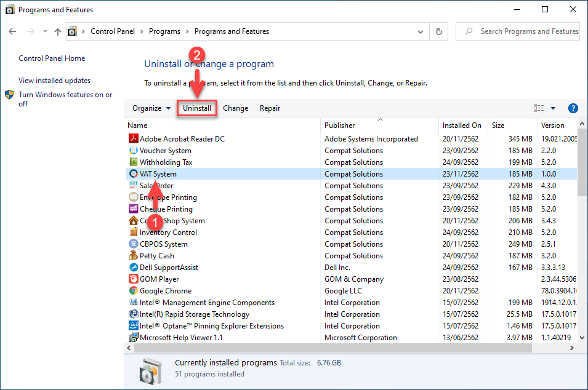Viewport: 588px width, 390px height.
Task: Navigate to Programs breadcrumb
Action: (164, 31)
